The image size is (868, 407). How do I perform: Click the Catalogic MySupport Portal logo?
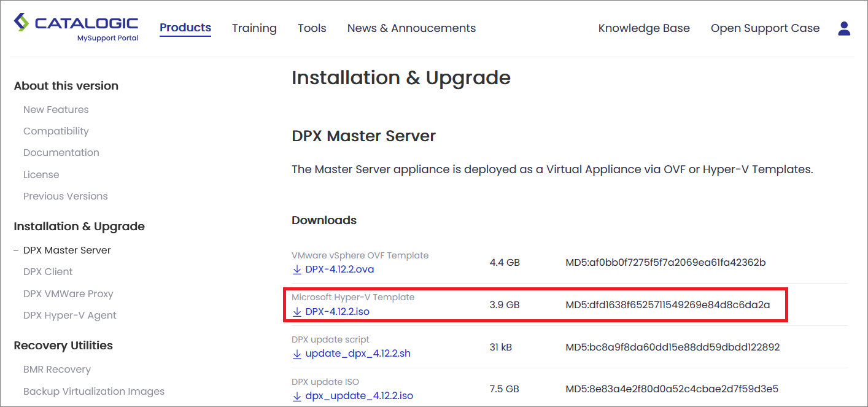76,28
